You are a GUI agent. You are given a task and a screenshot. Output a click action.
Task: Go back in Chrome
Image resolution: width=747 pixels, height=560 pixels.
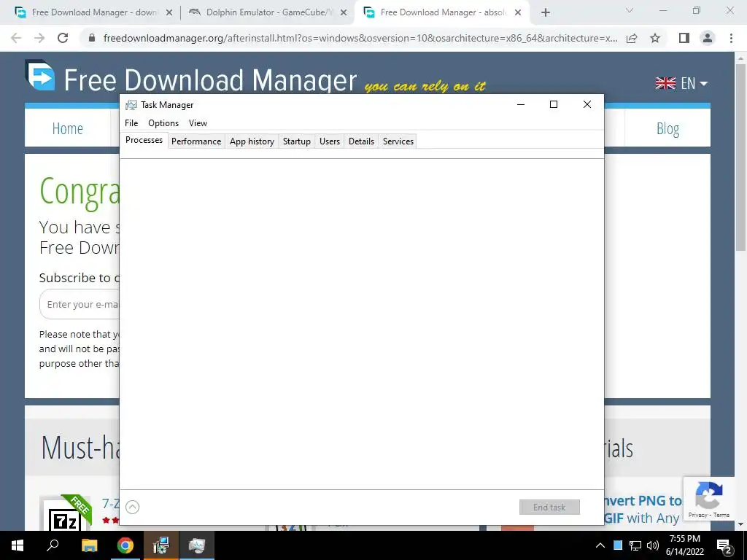(x=16, y=38)
